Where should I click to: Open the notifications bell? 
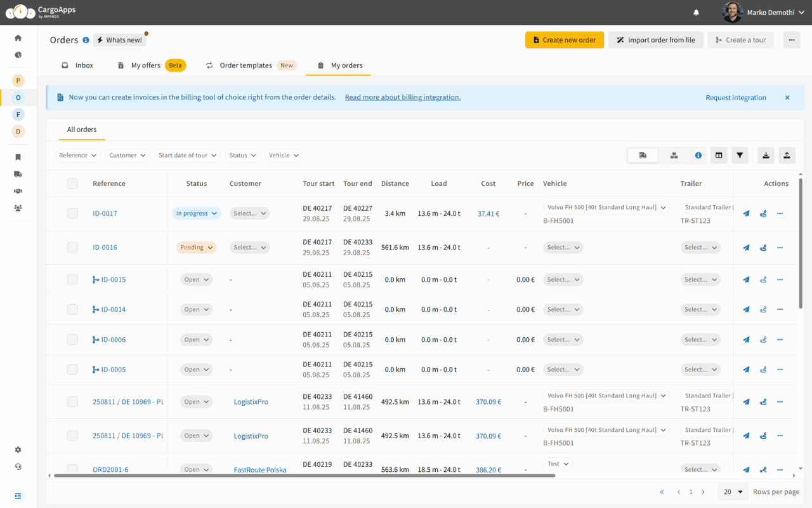click(x=697, y=13)
